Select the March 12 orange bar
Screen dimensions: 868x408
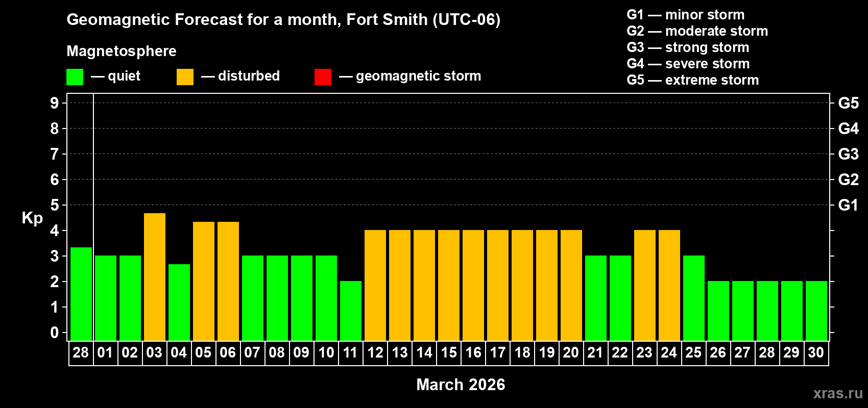point(375,285)
